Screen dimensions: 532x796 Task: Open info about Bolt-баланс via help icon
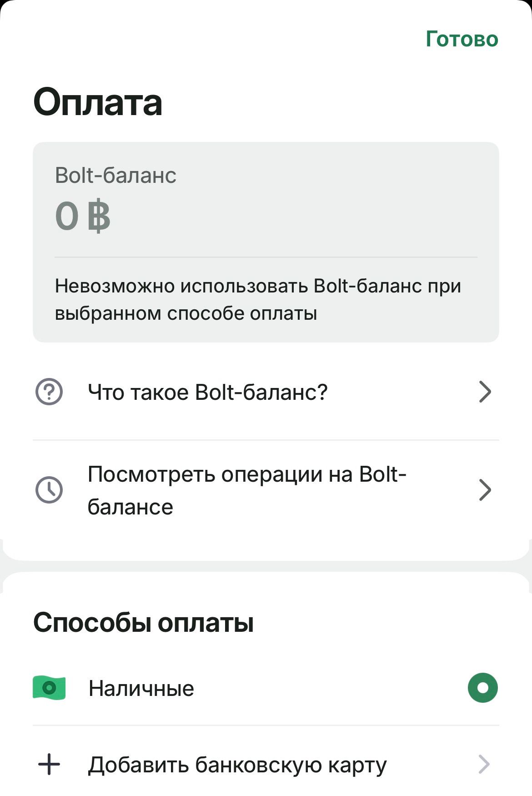[50, 391]
